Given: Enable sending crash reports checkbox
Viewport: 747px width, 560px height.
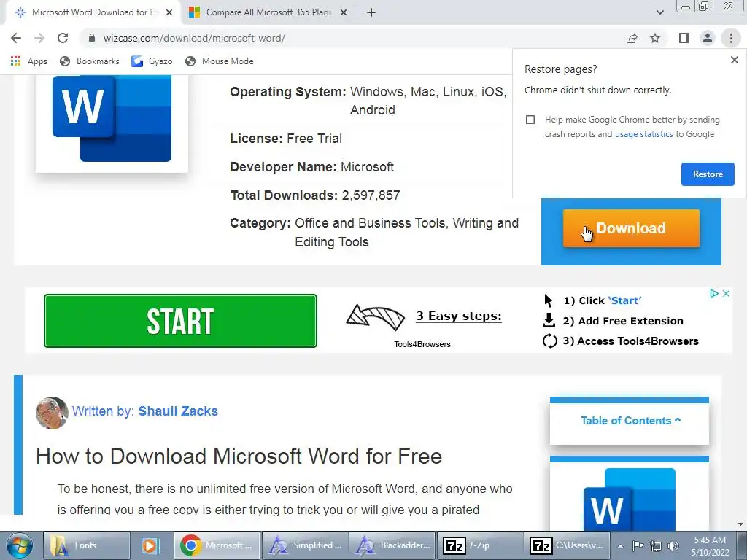Looking at the screenshot, I should [x=530, y=120].
